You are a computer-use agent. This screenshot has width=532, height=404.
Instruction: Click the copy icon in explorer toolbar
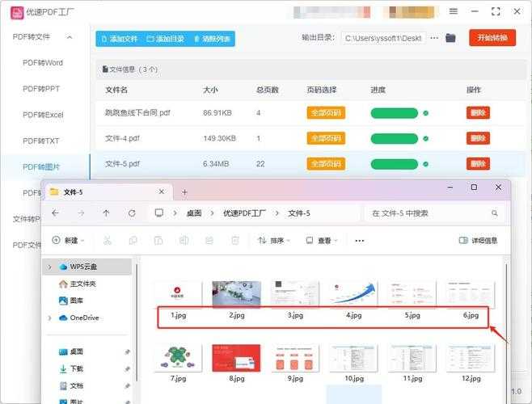click(133, 241)
